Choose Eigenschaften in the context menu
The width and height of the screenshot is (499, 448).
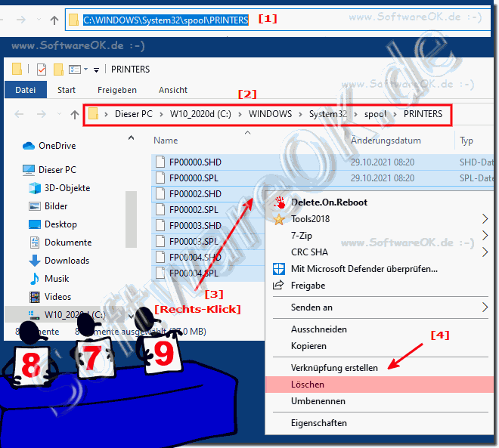pyautogui.click(x=380, y=423)
